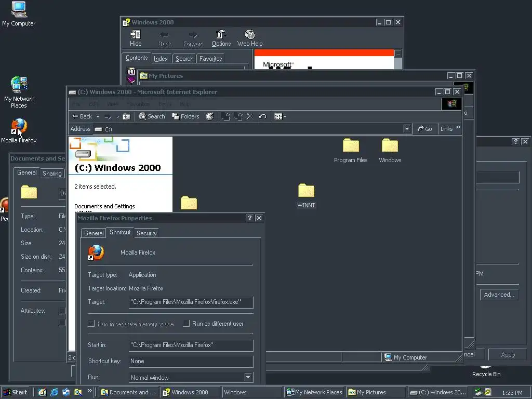The width and height of the screenshot is (532, 399).
Task: Open the Index tab in the help window
Action: point(161,59)
